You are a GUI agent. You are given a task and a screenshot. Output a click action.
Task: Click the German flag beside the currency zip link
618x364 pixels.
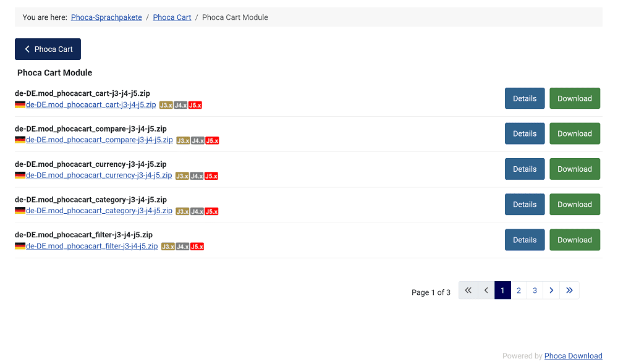click(20, 175)
